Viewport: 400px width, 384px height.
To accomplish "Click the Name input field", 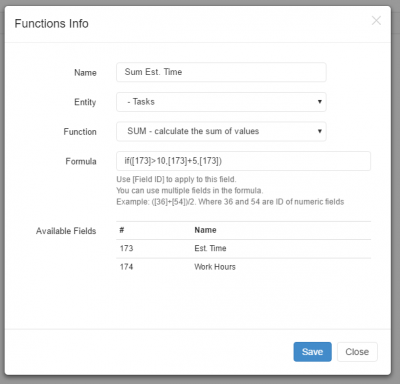I will click(x=221, y=72).
